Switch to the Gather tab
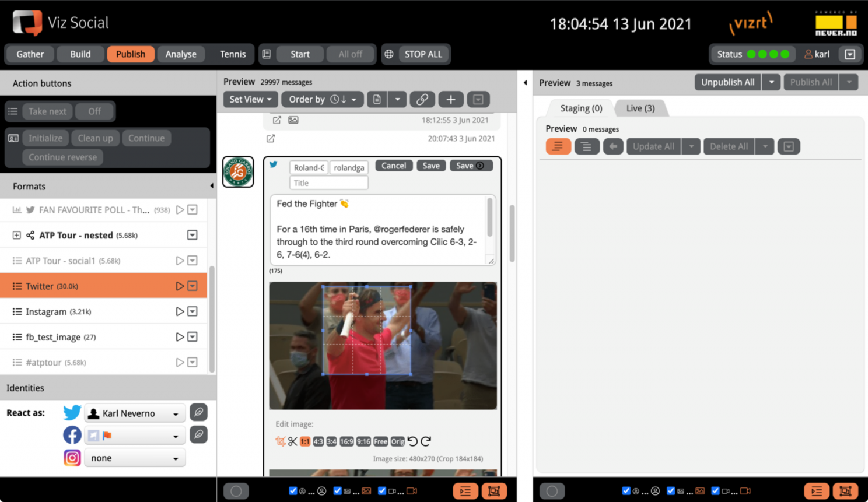This screenshot has width=868, height=502. (x=30, y=54)
